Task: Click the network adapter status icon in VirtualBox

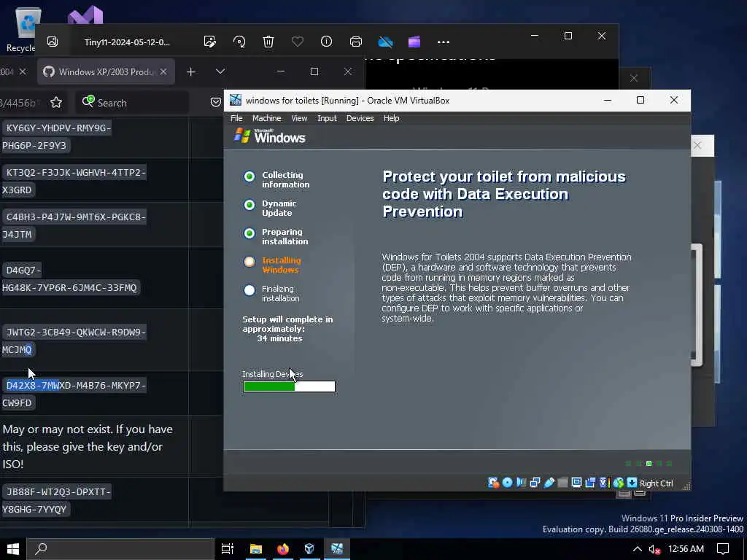Action: 535,483
